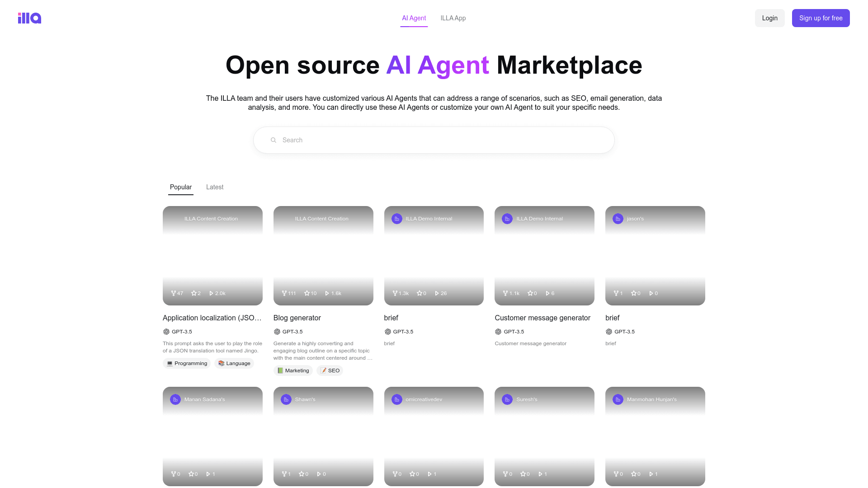Click Manan Sadana's team avatar icon

[x=175, y=399]
